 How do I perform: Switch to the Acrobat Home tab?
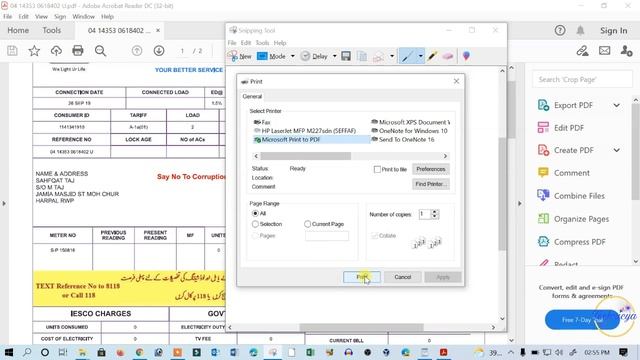18,30
